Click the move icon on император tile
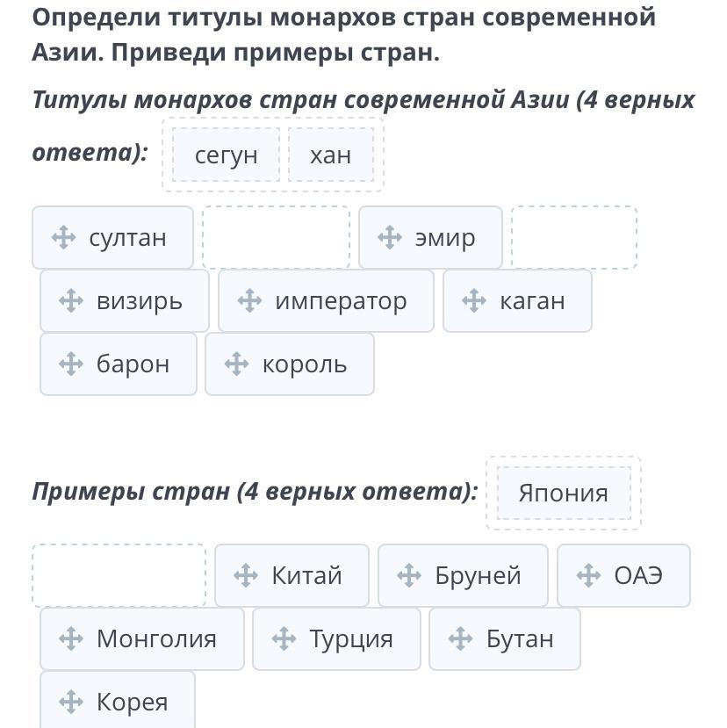 point(249,301)
